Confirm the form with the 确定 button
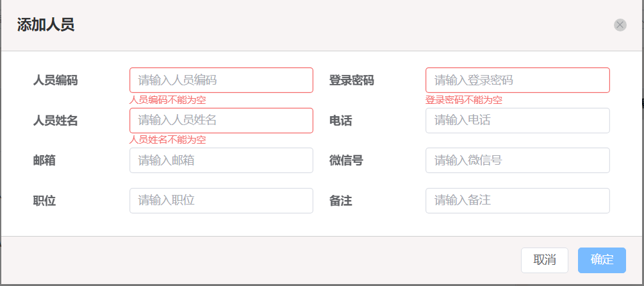644x286 pixels. pyautogui.click(x=602, y=260)
